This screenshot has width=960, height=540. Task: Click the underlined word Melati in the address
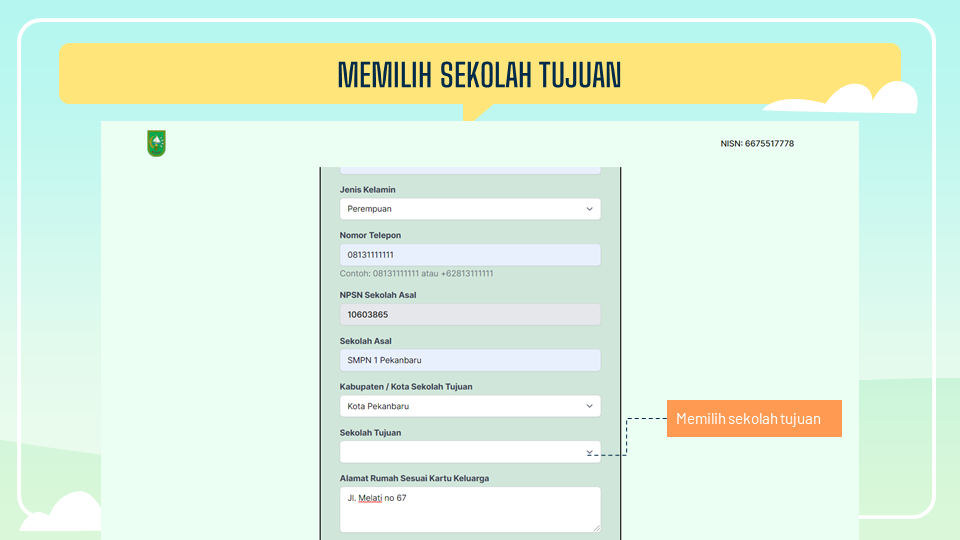(371, 498)
